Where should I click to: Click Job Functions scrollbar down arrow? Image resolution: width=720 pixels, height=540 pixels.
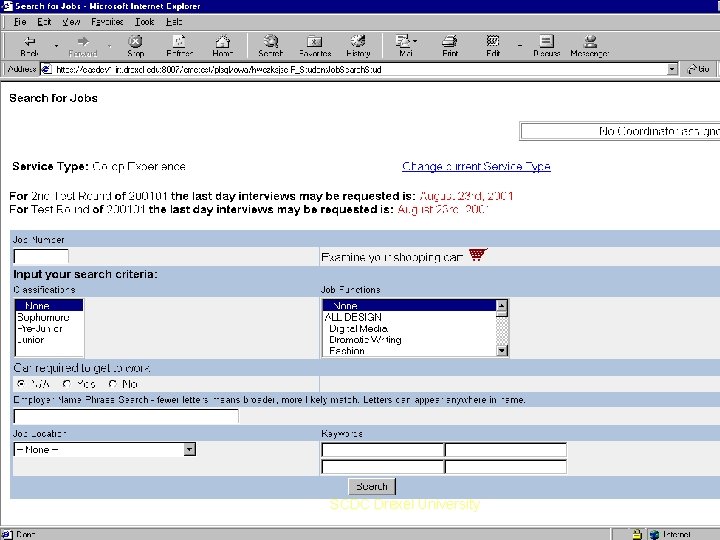[502, 350]
